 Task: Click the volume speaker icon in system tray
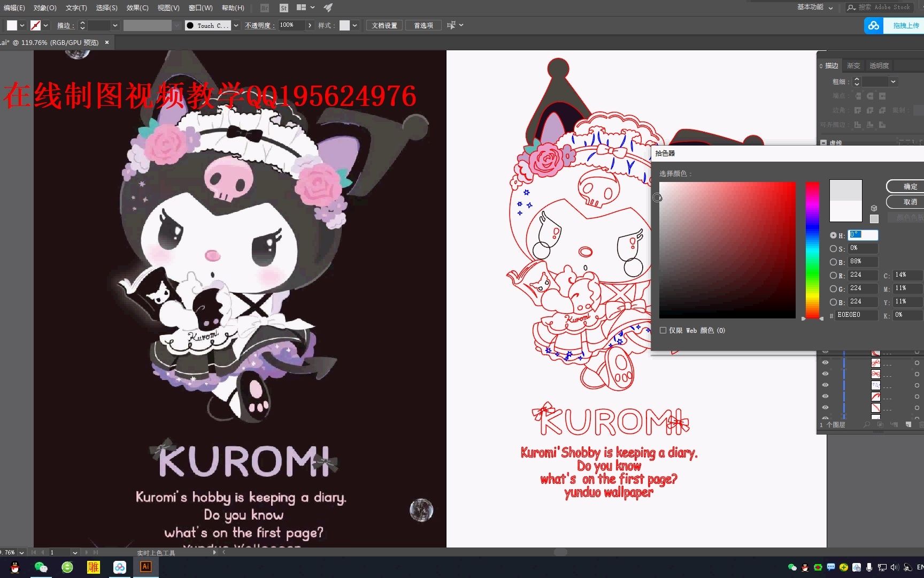pyautogui.click(x=894, y=567)
